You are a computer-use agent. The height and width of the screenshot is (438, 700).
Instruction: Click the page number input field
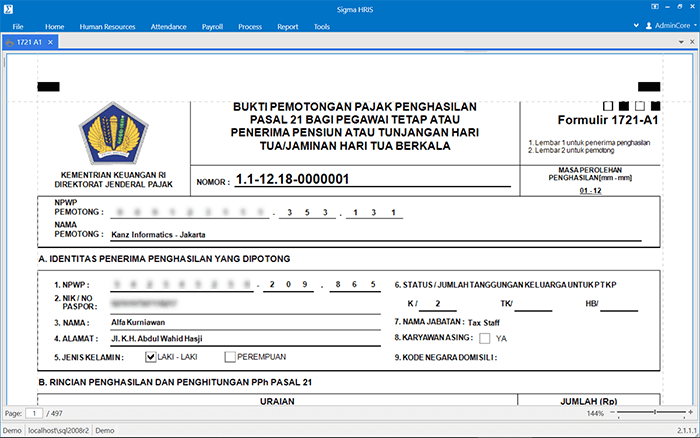coord(34,413)
